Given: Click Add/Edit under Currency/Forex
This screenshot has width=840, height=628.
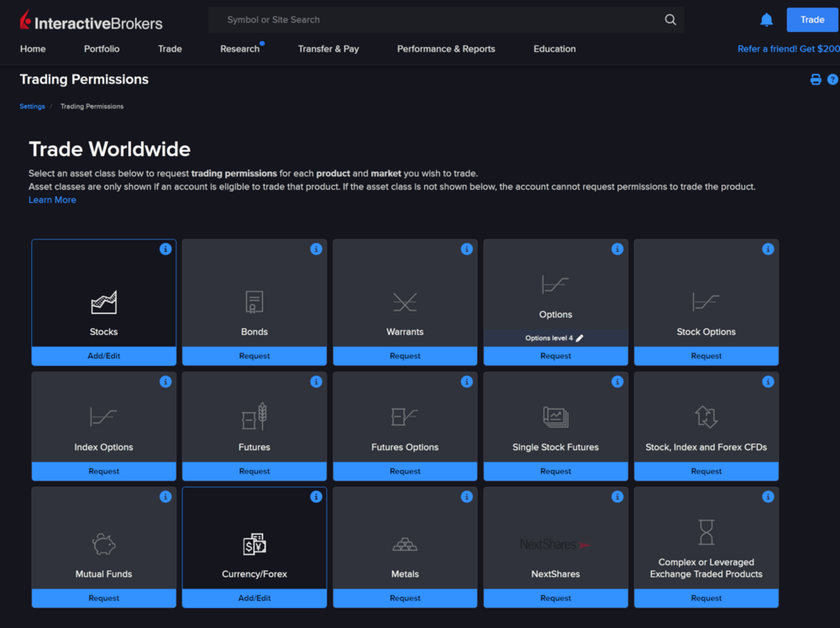Looking at the screenshot, I should 255,599.
